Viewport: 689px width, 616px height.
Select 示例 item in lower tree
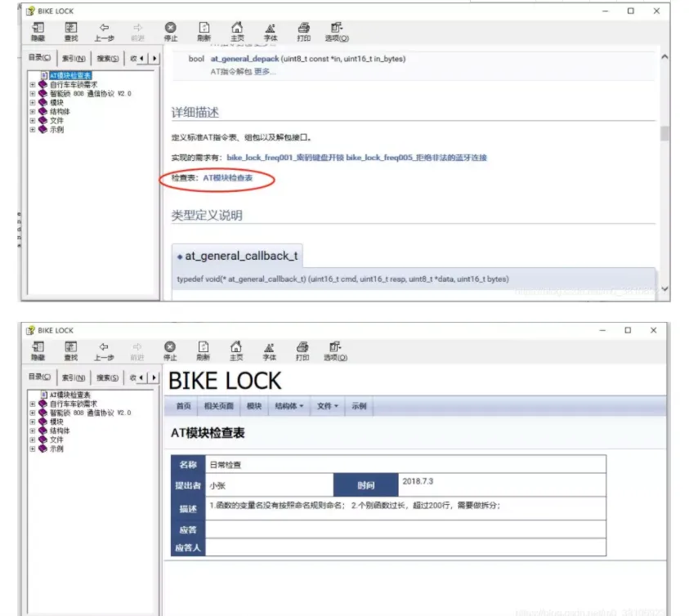click(x=56, y=449)
